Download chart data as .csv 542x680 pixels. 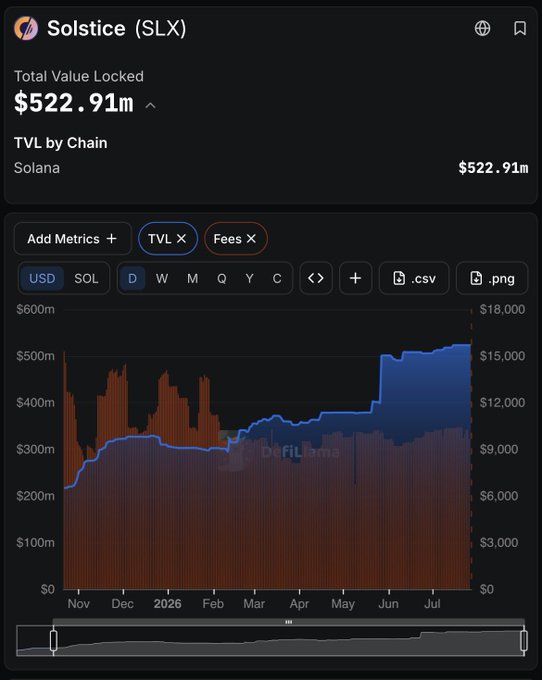tap(414, 278)
